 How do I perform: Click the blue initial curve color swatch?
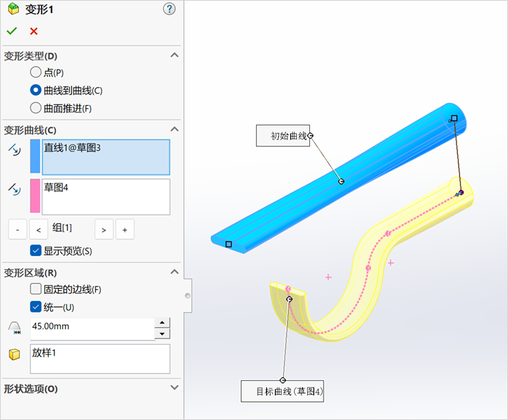point(35,157)
